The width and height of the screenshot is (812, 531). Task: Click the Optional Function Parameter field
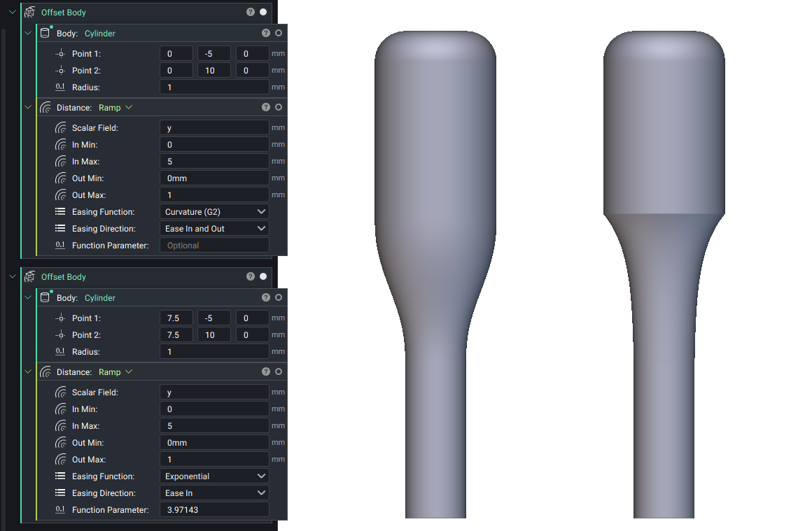pyautogui.click(x=214, y=246)
